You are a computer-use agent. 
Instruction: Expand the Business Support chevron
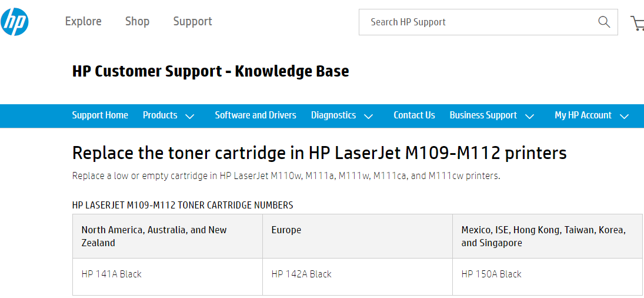(529, 116)
